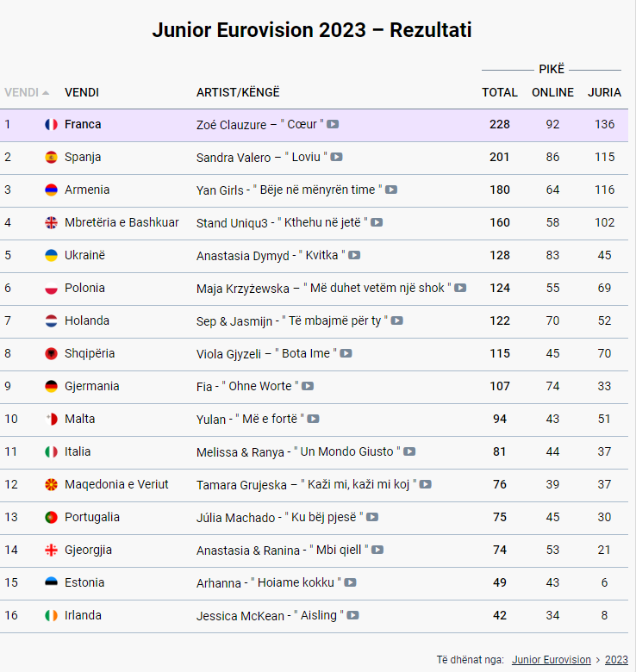Select the Maqedonia e Veriut row entry
636x672 pixels.
(116, 484)
